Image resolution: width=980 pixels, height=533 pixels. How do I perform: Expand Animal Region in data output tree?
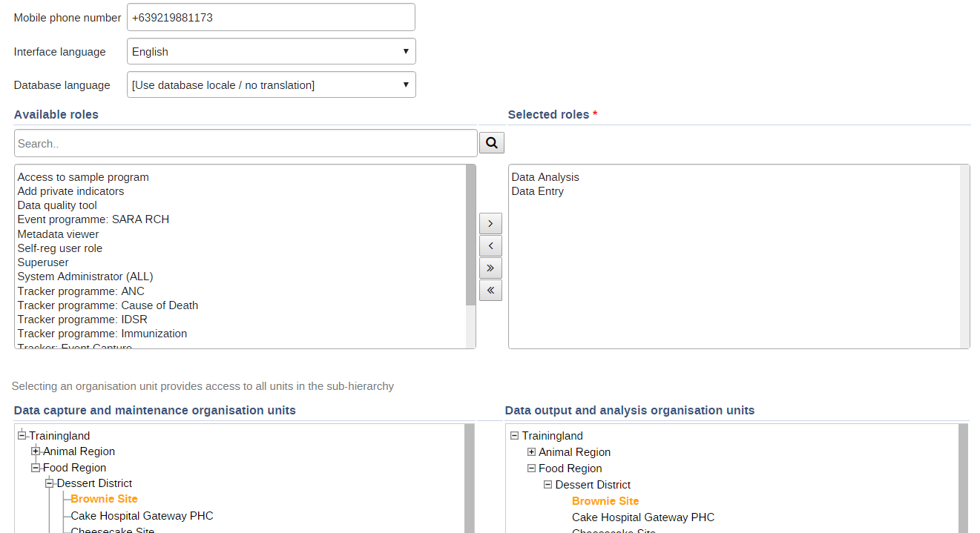531,452
